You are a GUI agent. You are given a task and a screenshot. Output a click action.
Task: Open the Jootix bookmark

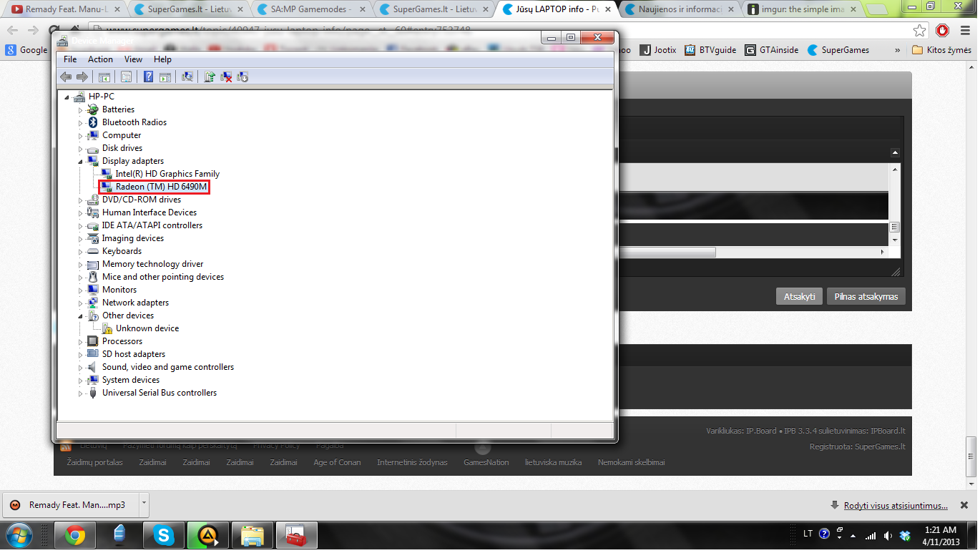tap(658, 50)
